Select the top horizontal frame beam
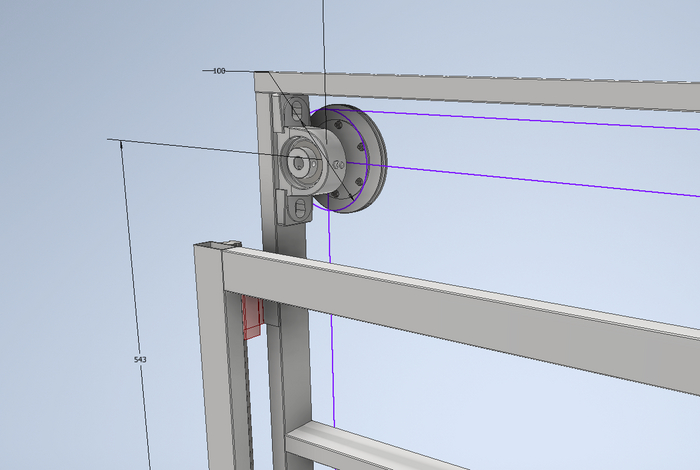700x470 pixels. coord(478,89)
